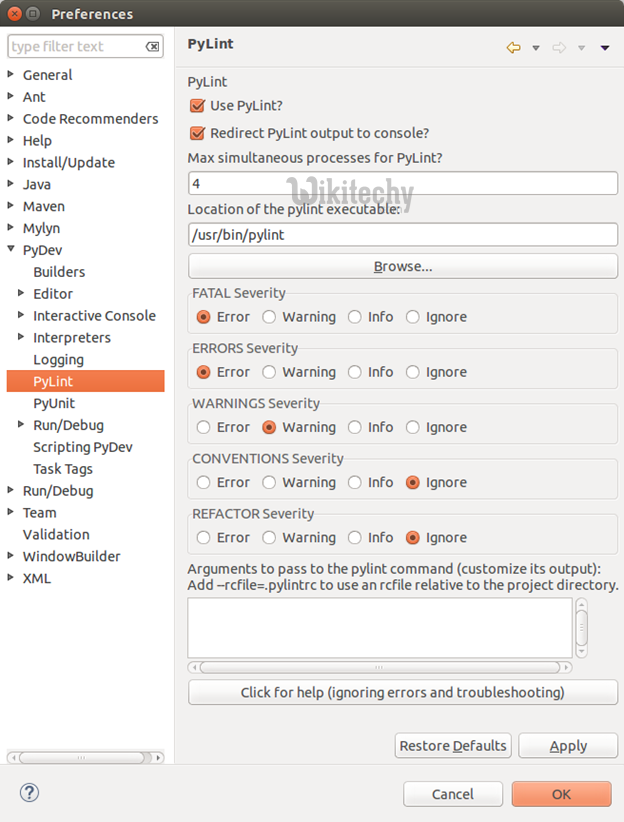Expand the Interactive Console node
Viewport: 624px width, 822px height.
22,316
